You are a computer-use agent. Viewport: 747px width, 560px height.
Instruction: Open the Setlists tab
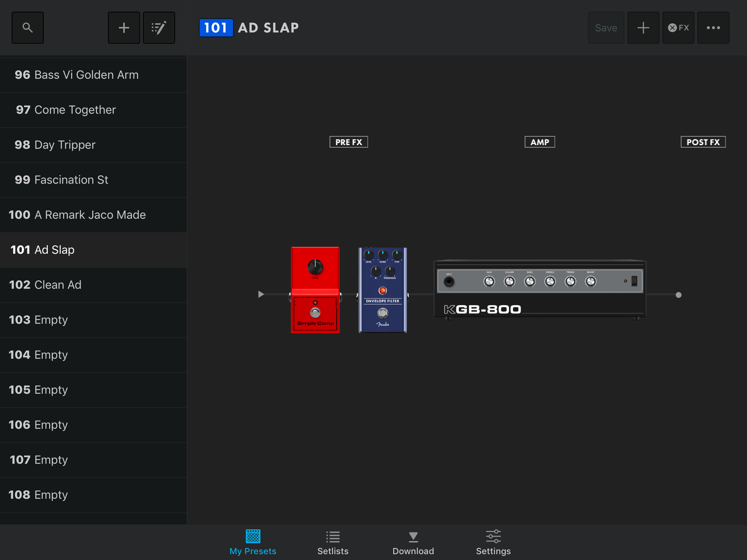tap(333, 542)
